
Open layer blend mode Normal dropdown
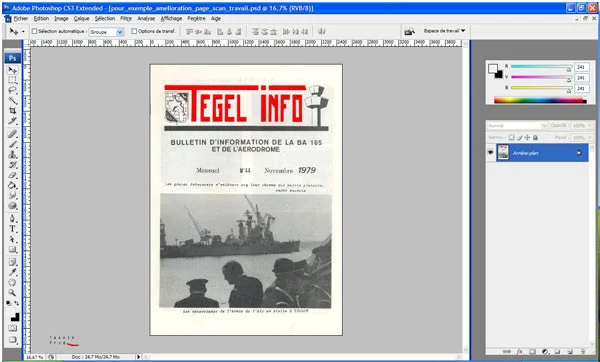click(x=517, y=126)
